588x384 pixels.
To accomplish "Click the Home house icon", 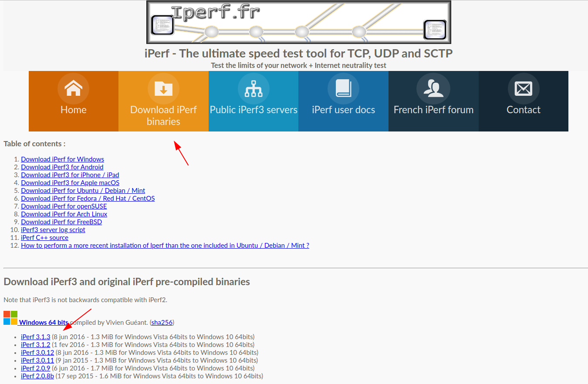I will [73, 89].
